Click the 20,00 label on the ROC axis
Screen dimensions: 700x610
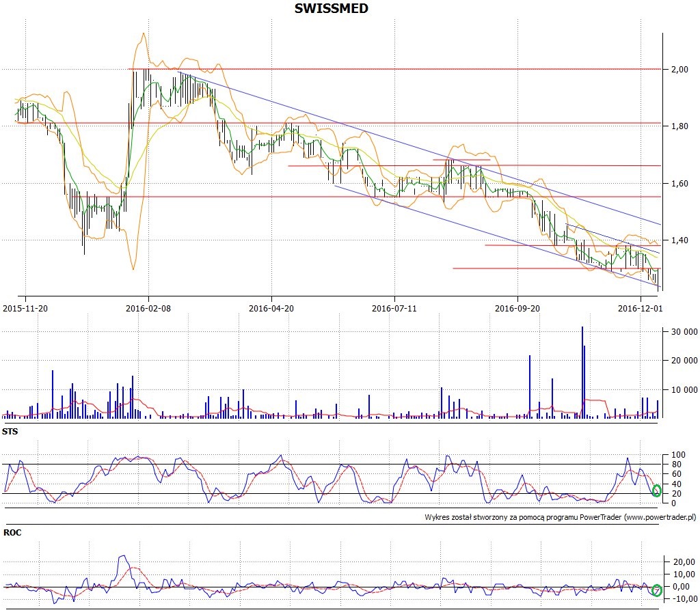tap(683, 562)
